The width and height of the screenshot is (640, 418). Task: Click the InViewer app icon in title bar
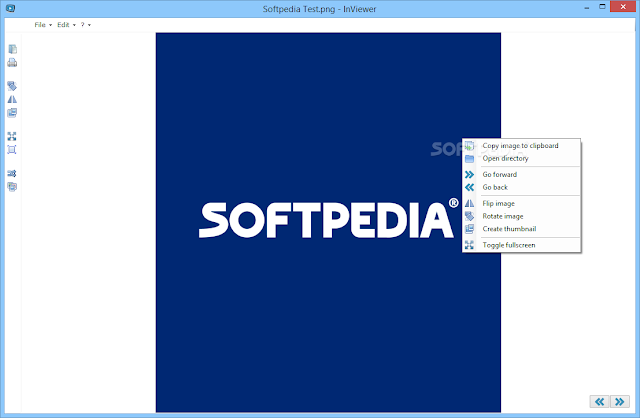tap(11, 8)
